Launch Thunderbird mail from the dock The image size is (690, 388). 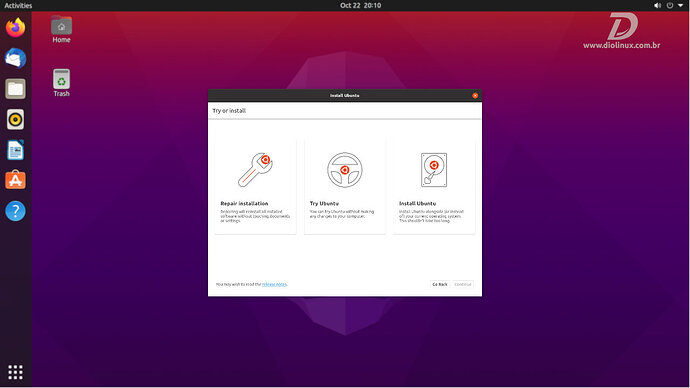click(x=15, y=58)
